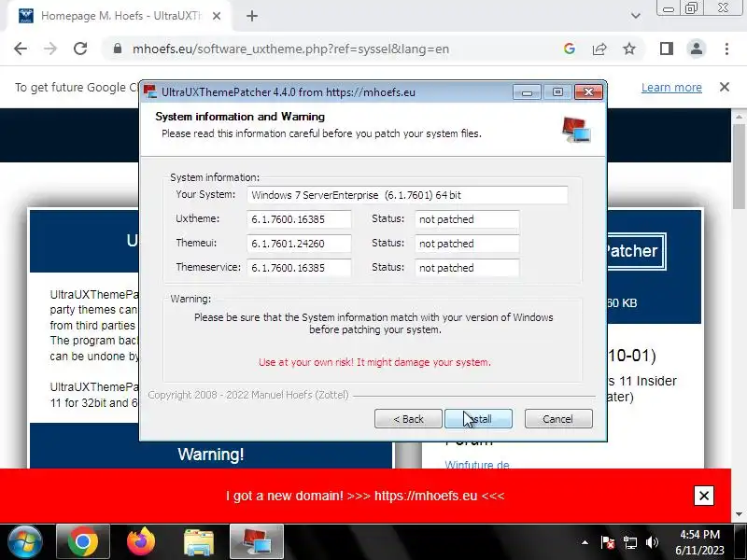Open volume speaker tray icon
Screen dimensions: 747x560
click(652, 542)
